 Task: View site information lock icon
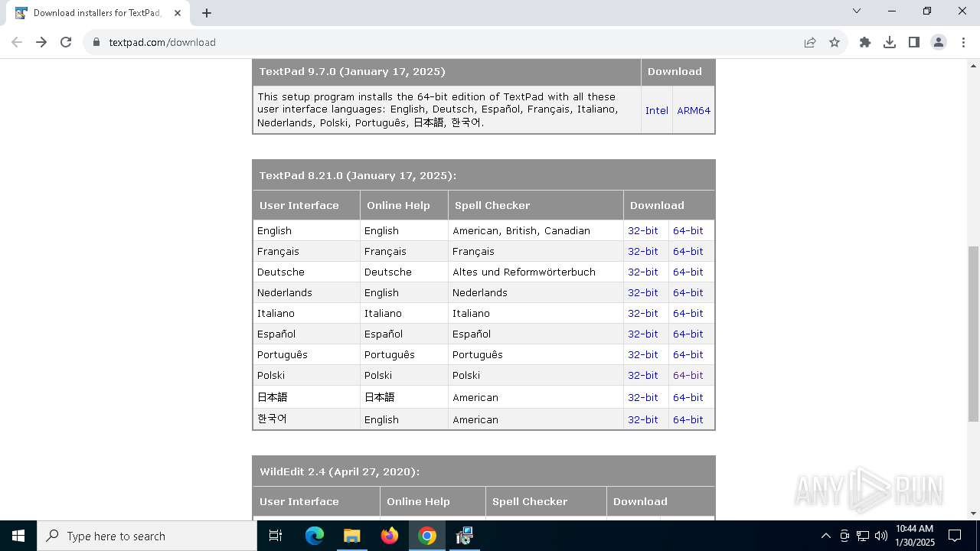[96, 42]
